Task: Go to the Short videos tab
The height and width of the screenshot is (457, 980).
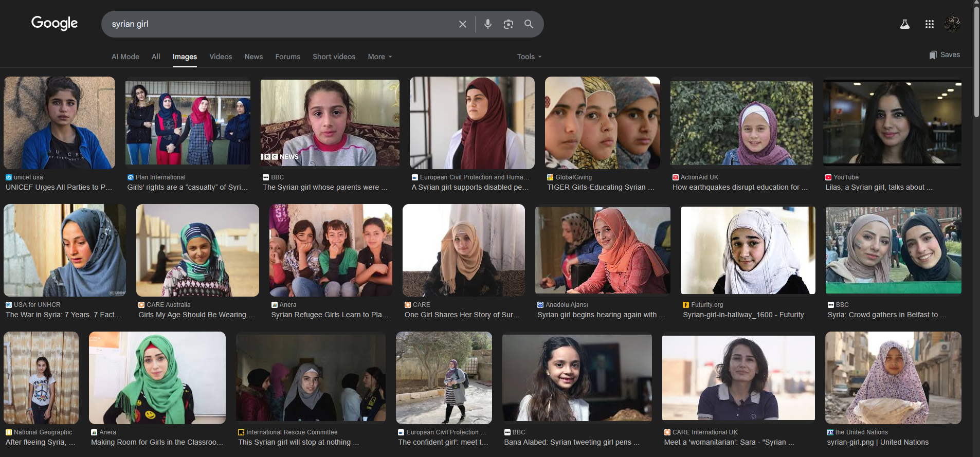Action: coord(334,57)
